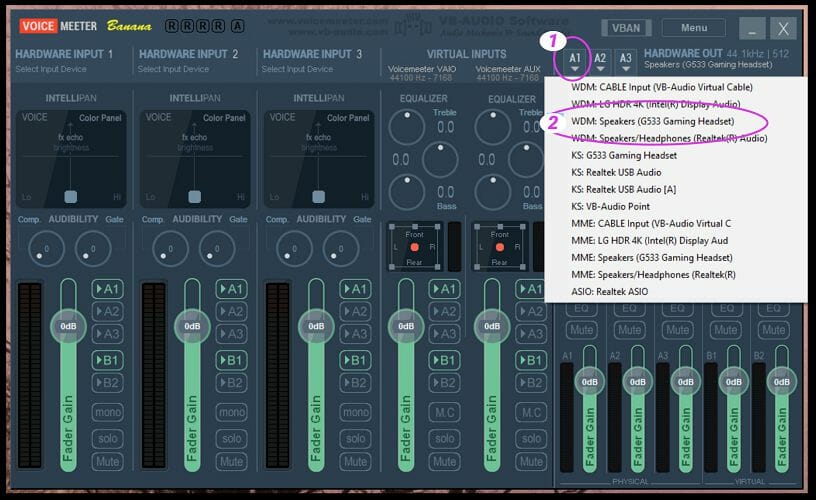The height and width of the screenshot is (500, 816).
Task: Click Comp knob on Hardware Input 2
Action: 170,249
